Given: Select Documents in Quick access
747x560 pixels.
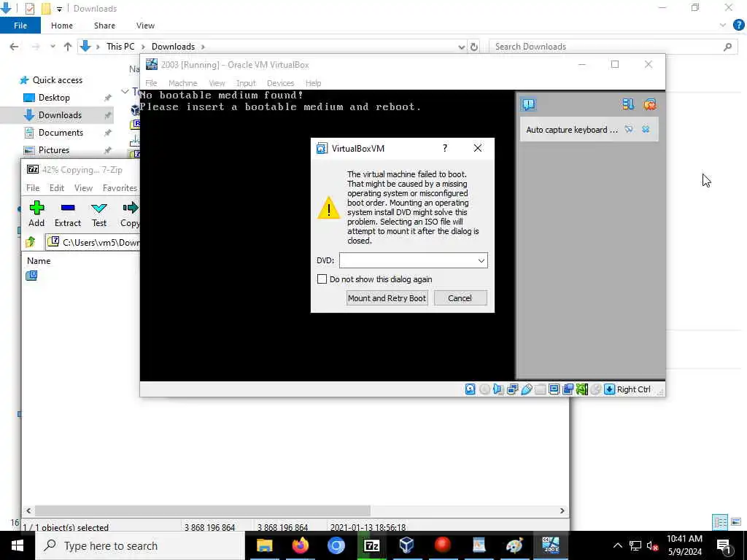Looking at the screenshot, I should tap(61, 133).
